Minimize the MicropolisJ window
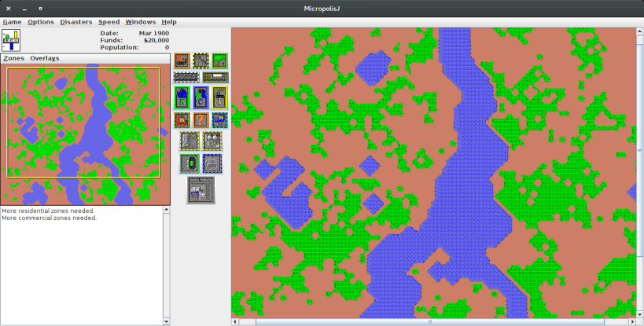Screen dimensions: 644x326 tap(24, 9)
